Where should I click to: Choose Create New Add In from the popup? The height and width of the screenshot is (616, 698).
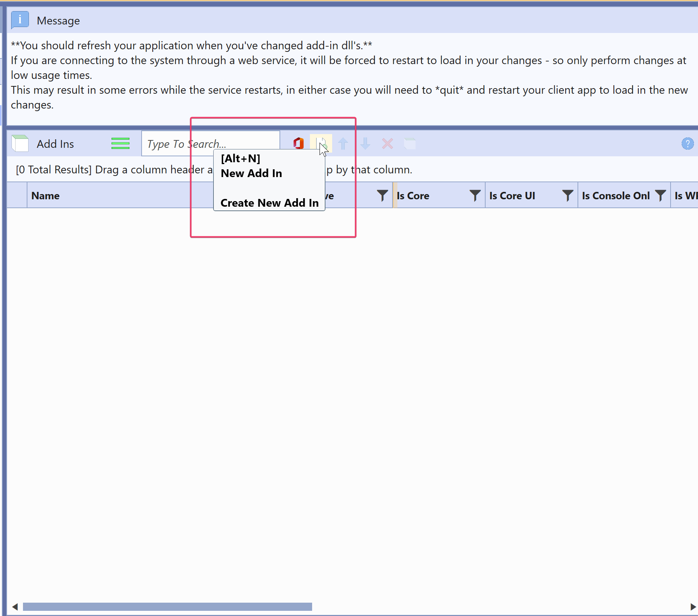tap(269, 203)
